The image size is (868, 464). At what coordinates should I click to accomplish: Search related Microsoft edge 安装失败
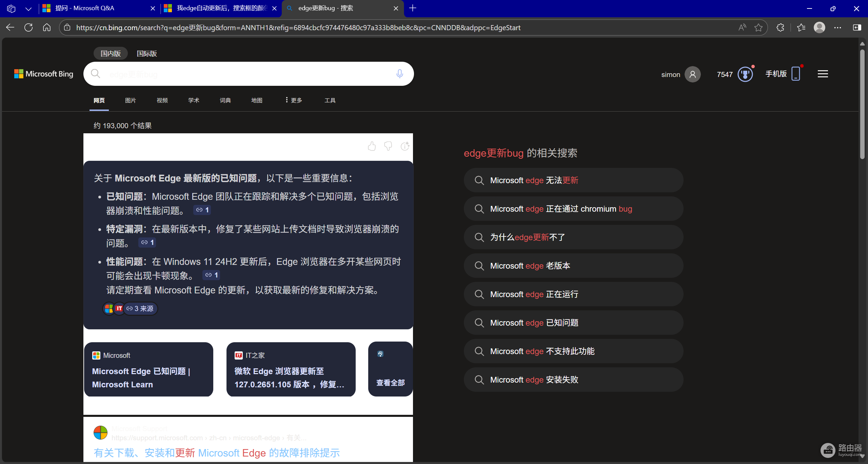tap(573, 380)
